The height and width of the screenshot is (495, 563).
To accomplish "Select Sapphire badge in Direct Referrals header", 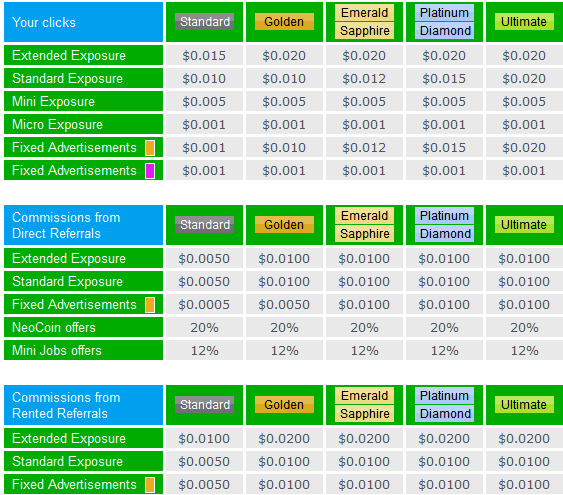I will coord(364,234).
